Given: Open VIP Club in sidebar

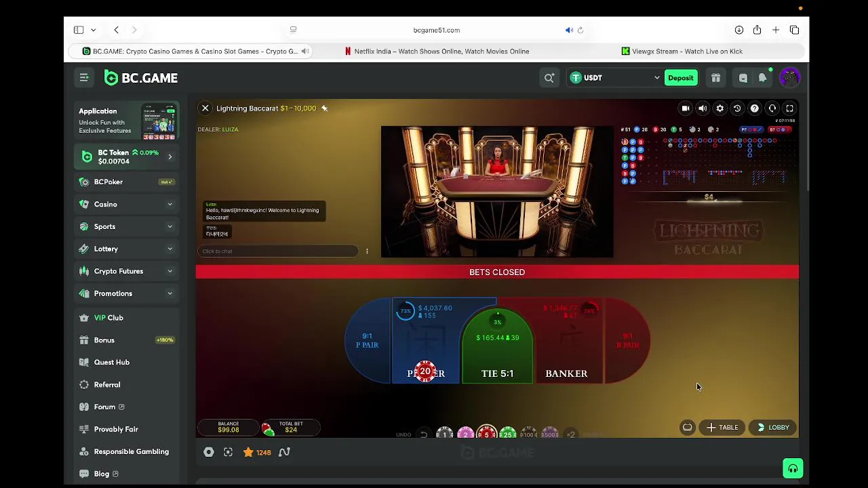Looking at the screenshot, I should click(127, 318).
